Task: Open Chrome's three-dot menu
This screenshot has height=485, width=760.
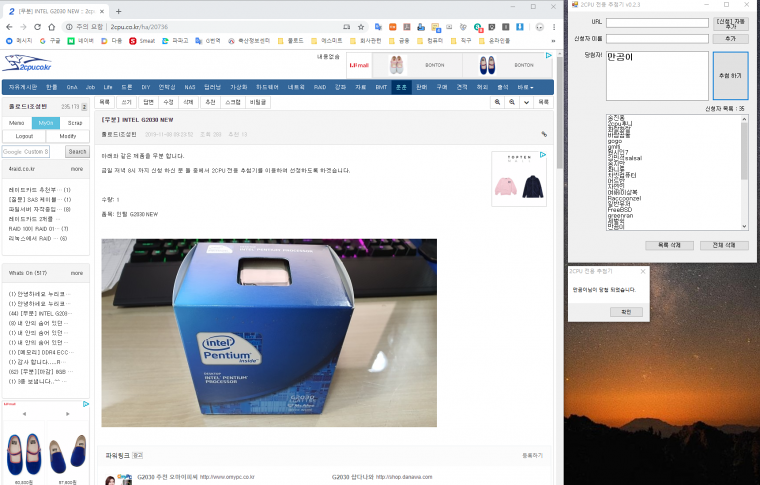Action: (x=554, y=27)
